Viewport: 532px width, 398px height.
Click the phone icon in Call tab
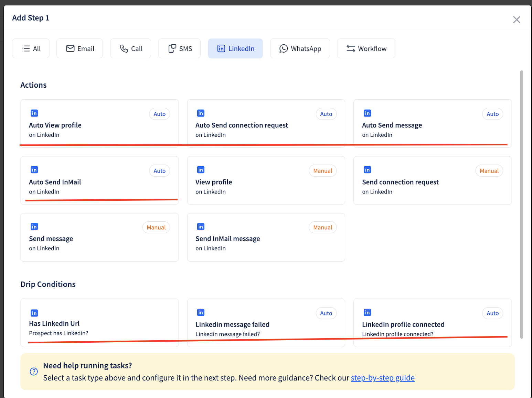[x=124, y=48]
